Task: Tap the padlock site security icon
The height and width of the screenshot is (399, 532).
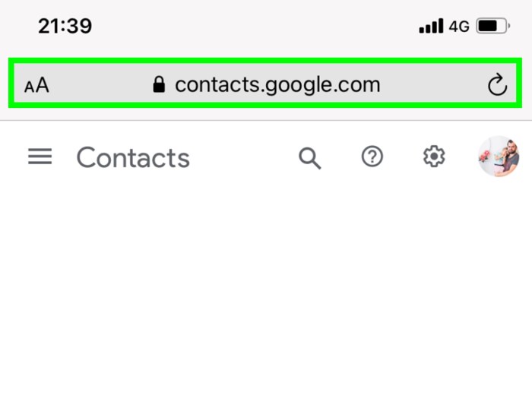Action: pyautogui.click(x=159, y=84)
